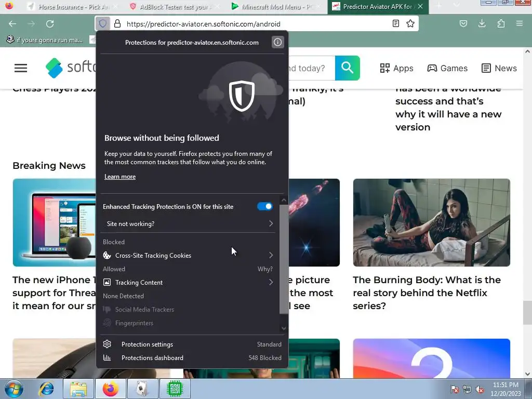Open a new tab with plus button

pyautogui.click(x=439, y=6)
